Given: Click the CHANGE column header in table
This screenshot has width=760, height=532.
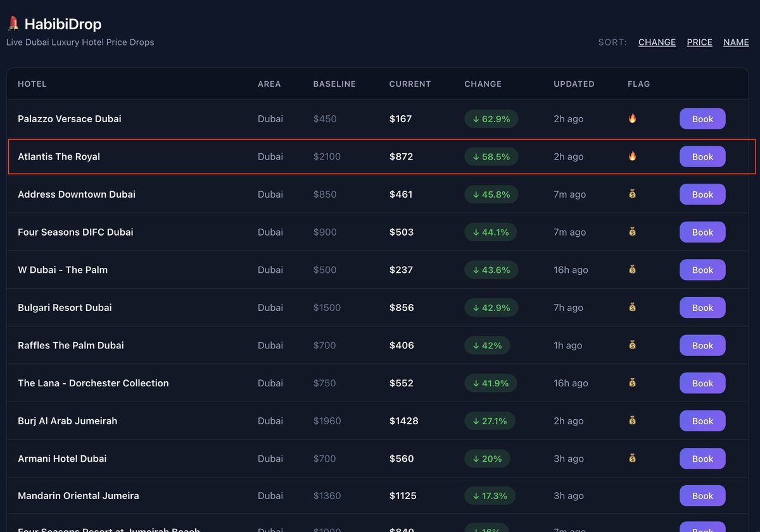Looking at the screenshot, I should [483, 84].
